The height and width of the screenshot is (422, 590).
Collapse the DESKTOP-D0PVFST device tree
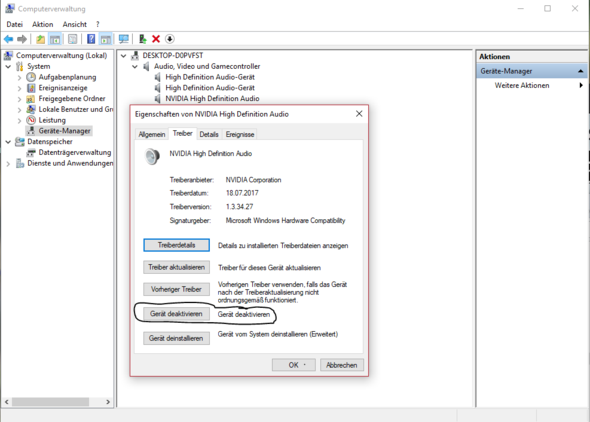[123, 56]
